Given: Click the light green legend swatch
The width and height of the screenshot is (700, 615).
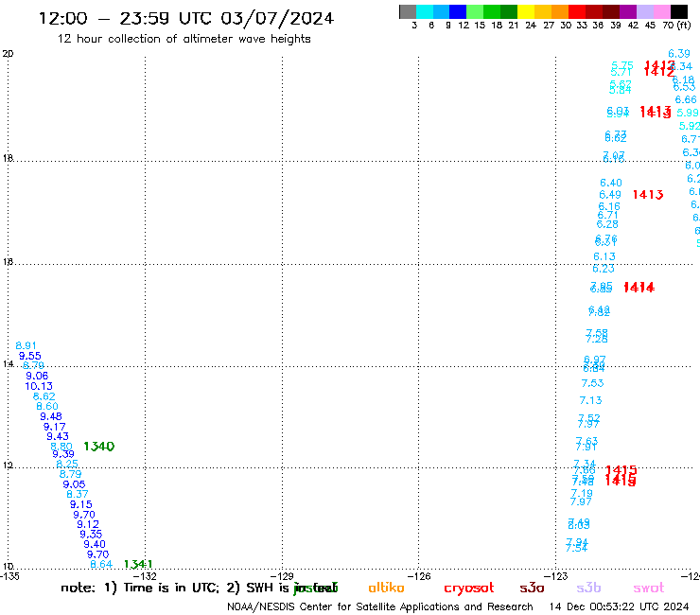Looking at the screenshot, I should click(475, 12).
